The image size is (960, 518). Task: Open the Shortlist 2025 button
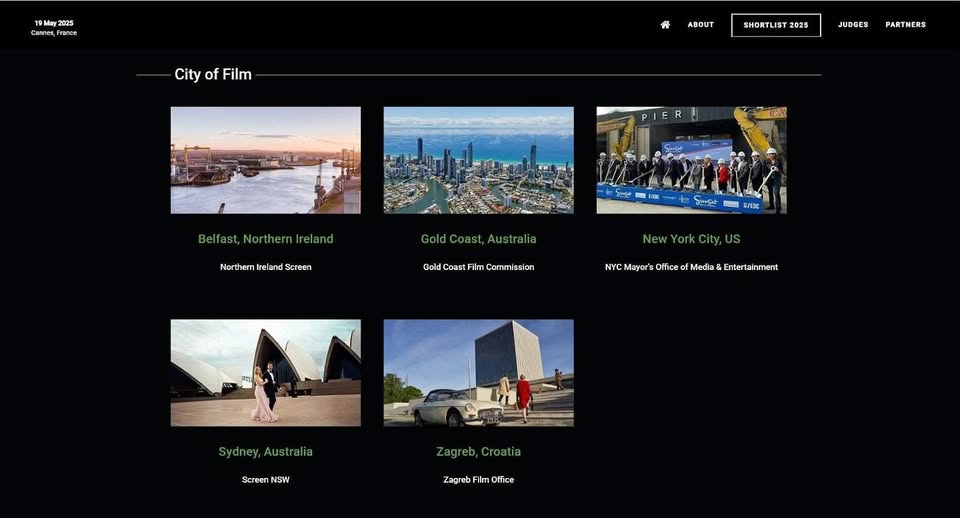click(775, 25)
